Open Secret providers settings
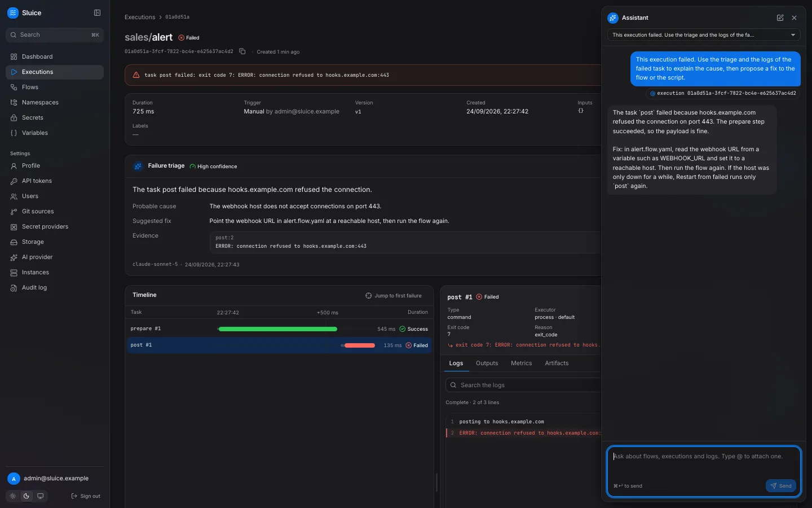The height and width of the screenshot is (508, 812). tap(55, 226)
